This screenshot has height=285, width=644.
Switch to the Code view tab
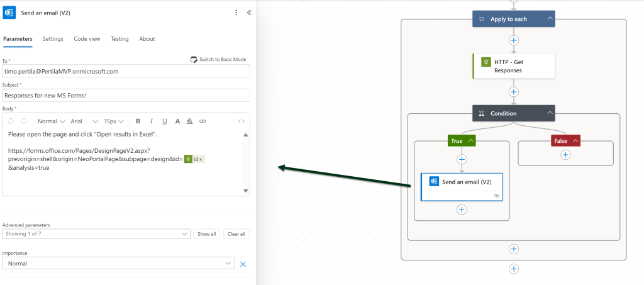click(x=87, y=39)
